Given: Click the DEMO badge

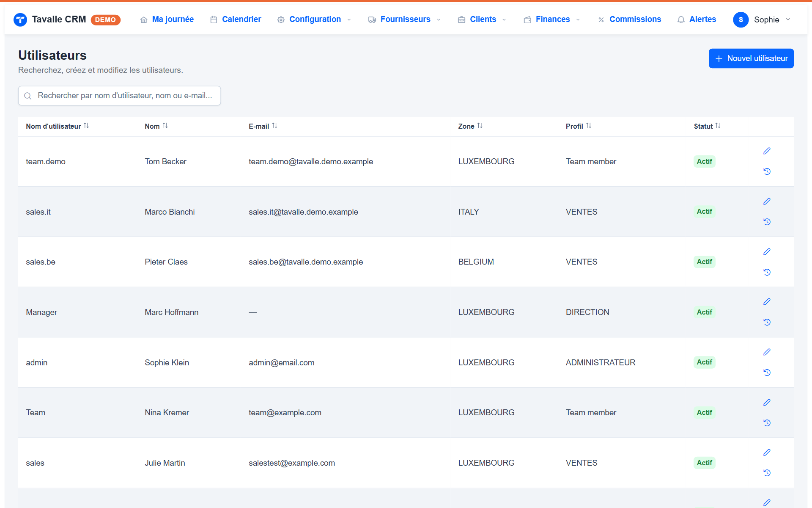Looking at the screenshot, I should click(x=105, y=20).
